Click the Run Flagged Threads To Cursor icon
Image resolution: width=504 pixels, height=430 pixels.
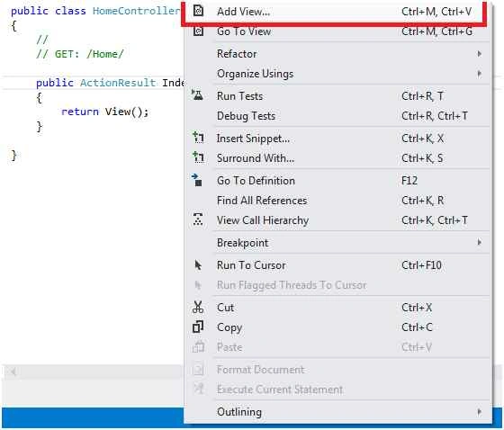pyautogui.click(x=198, y=285)
